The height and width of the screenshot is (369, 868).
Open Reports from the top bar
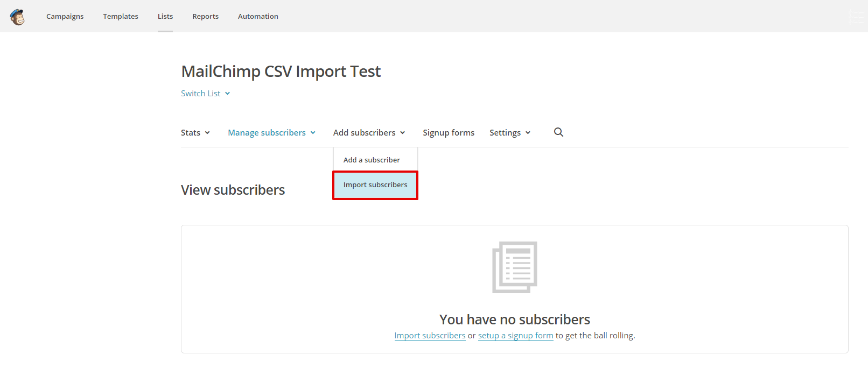206,16
